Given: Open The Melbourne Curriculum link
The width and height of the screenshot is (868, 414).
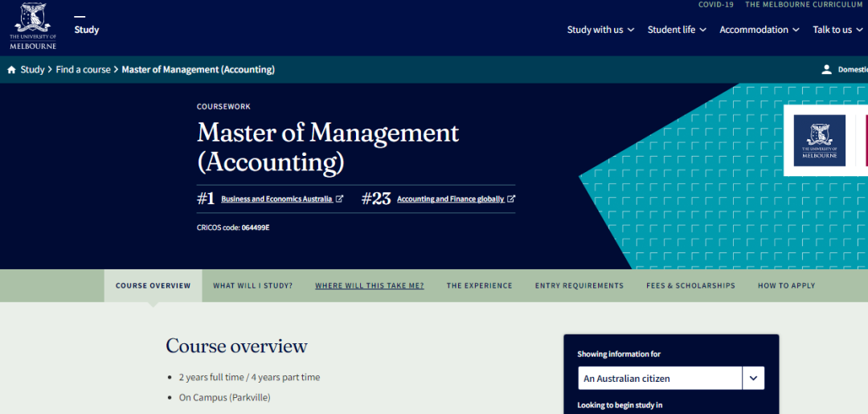Looking at the screenshot, I should click(x=804, y=5).
